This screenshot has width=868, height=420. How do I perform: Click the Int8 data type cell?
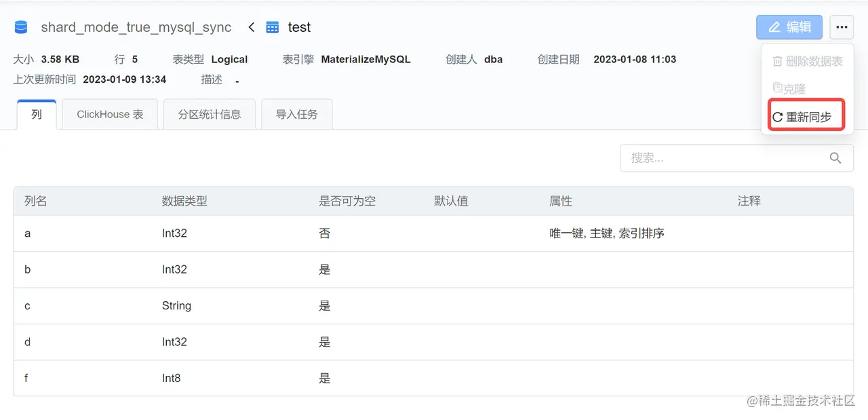tap(171, 378)
